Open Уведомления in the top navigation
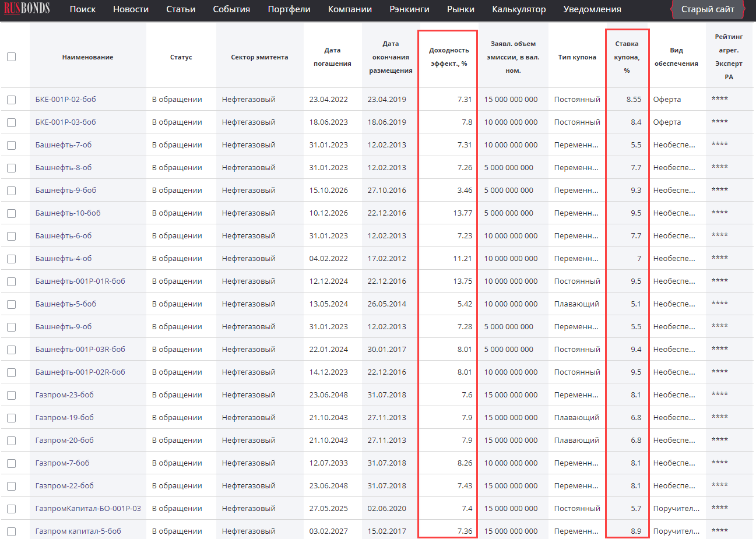The image size is (756, 539). pos(592,9)
